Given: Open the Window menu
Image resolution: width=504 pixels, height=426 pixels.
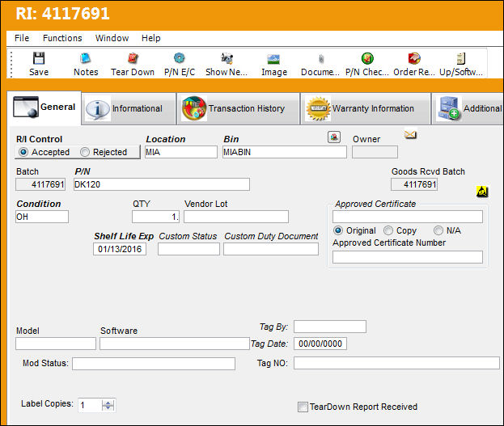Looking at the screenshot, I should coord(112,38).
